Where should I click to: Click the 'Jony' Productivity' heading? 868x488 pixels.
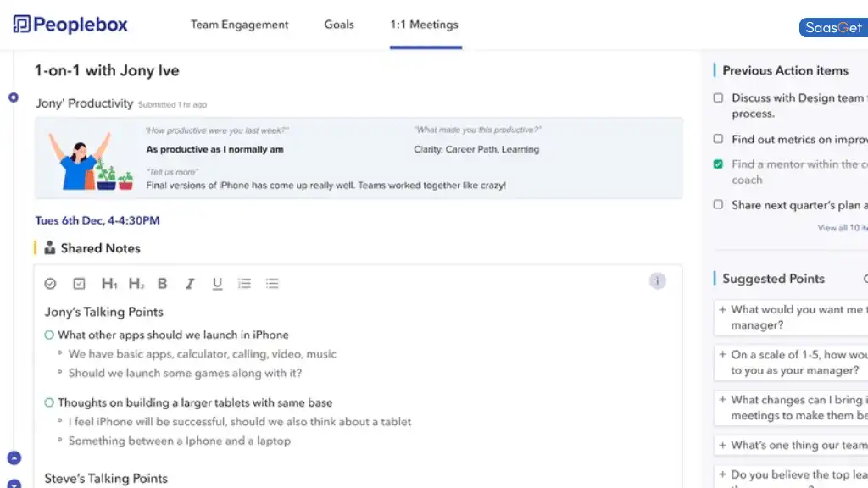pyautogui.click(x=84, y=103)
